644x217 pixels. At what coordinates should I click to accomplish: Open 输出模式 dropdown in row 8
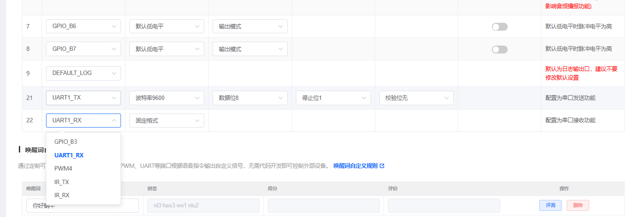250,49
